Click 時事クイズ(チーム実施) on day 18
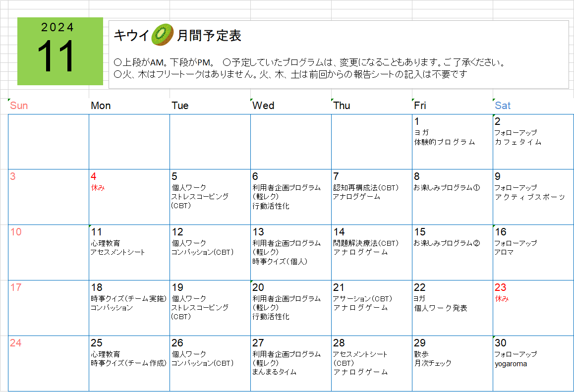574x392 pixels. pyautogui.click(x=129, y=299)
